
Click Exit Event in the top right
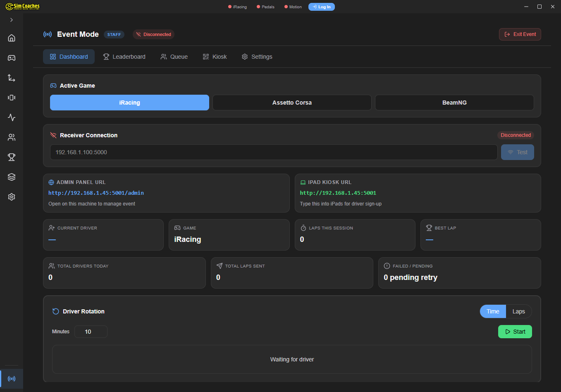tap(520, 34)
